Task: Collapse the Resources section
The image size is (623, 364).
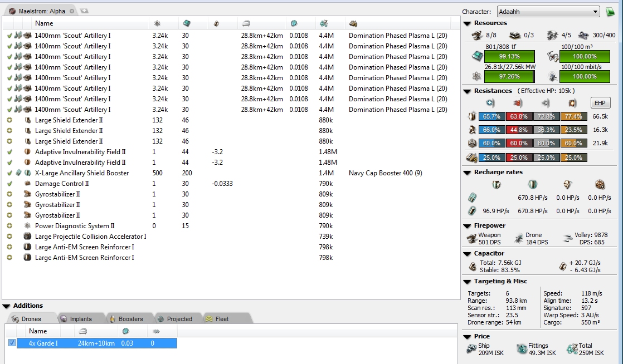Action: click(467, 23)
